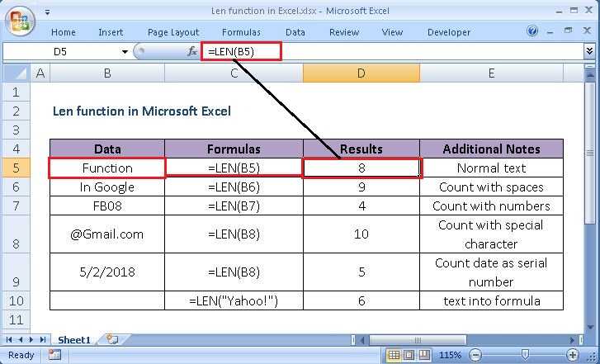Select the cell with =LEN(B7)

234,206
